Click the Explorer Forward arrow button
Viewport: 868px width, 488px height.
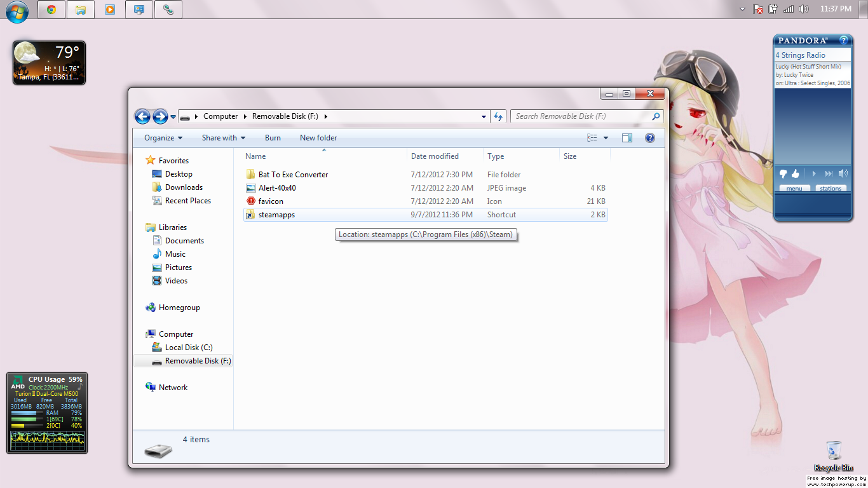[160, 116]
